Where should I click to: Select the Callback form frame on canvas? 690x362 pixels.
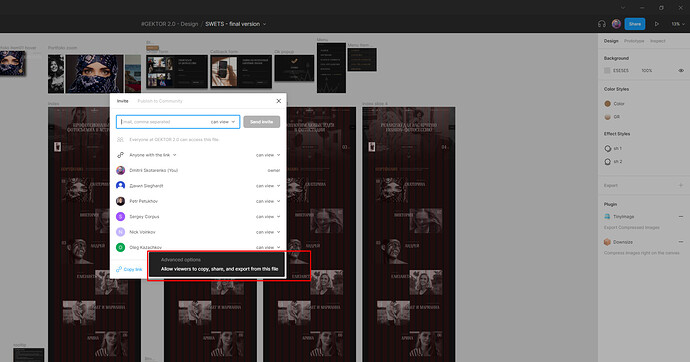(241, 71)
